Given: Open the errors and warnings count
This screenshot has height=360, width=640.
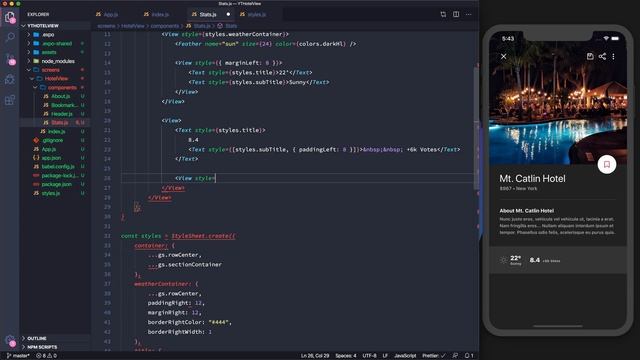Looking at the screenshot, I should coord(47,356).
